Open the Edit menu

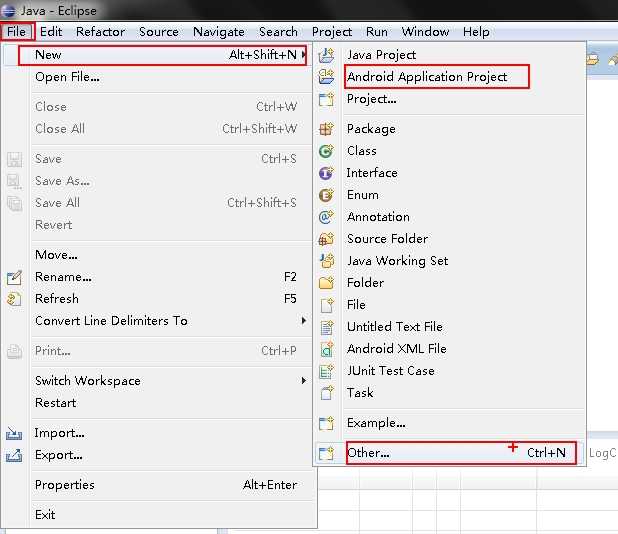51,32
